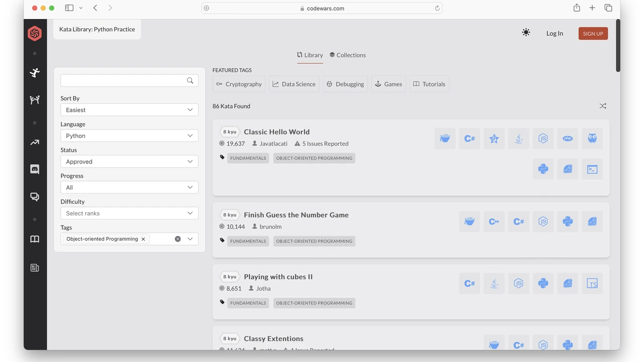Select Python icon on Classic Hello World

543,169
